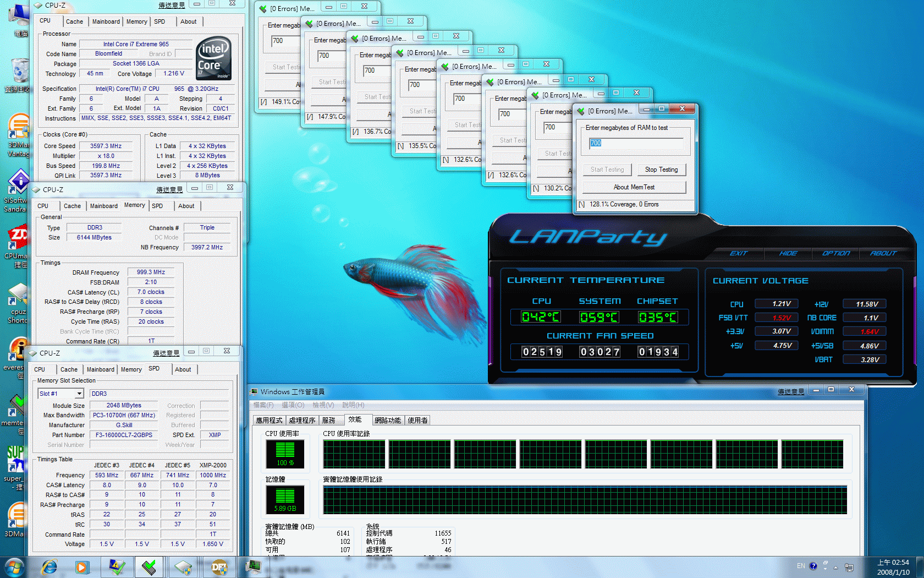The image size is (924, 578).
Task: Click OPTION in the LANParty monitor
Action: [x=835, y=253]
